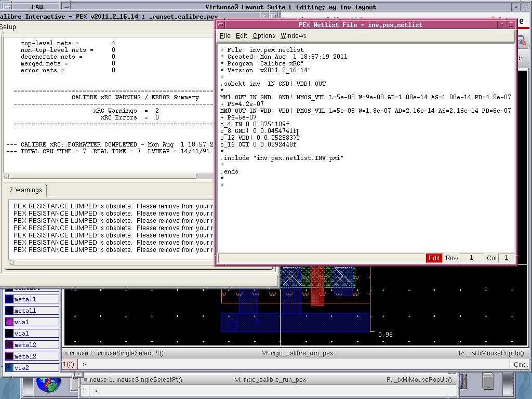The height and width of the screenshot is (399, 532).
Task: Select via1 layer with black swatch
Action: [x=32, y=333]
